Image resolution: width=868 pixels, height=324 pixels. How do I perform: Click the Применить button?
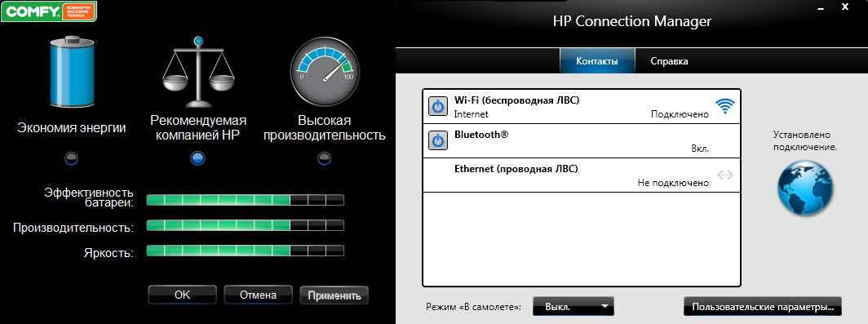tap(334, 295)
